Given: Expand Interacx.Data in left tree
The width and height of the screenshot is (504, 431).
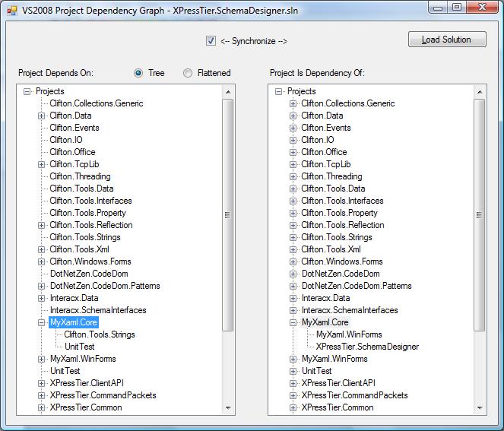Looking at the screenshot, I should tap(42, 298).
